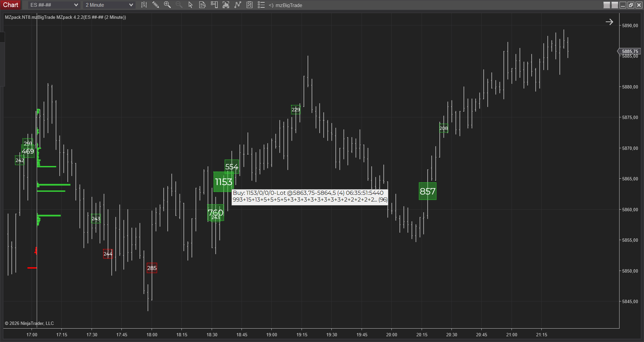
Task: Click the 21:15 time axis label
Action: tap(542, 335)
